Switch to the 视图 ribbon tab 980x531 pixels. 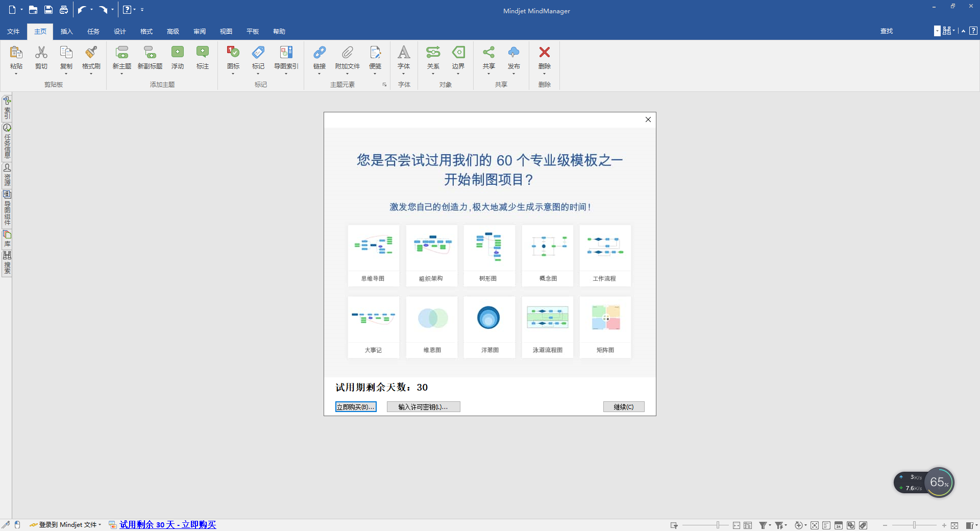pyautogui.click(x=226, y=32)
